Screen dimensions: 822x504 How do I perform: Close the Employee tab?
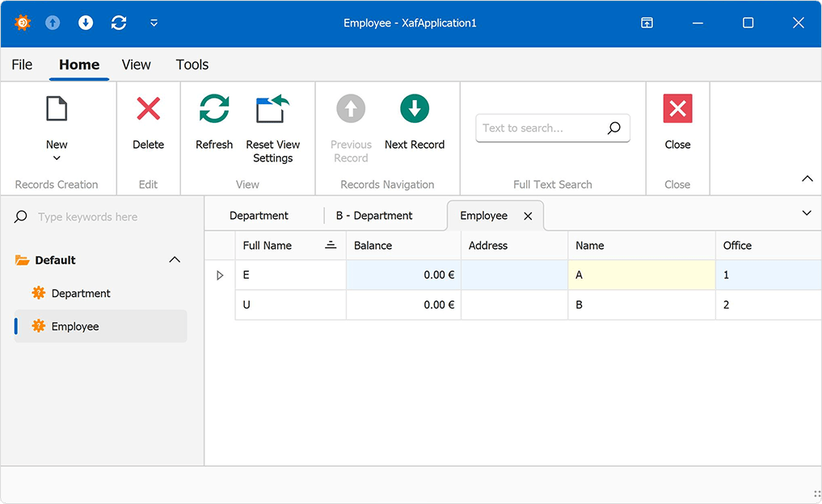click(x=528, y=216)
